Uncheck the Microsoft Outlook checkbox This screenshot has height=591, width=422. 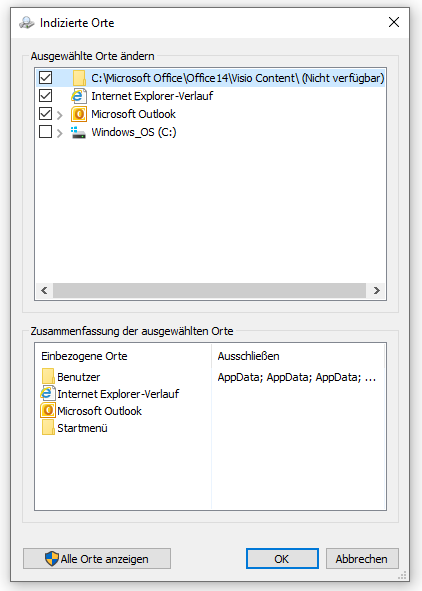click(x=46, y=114)
